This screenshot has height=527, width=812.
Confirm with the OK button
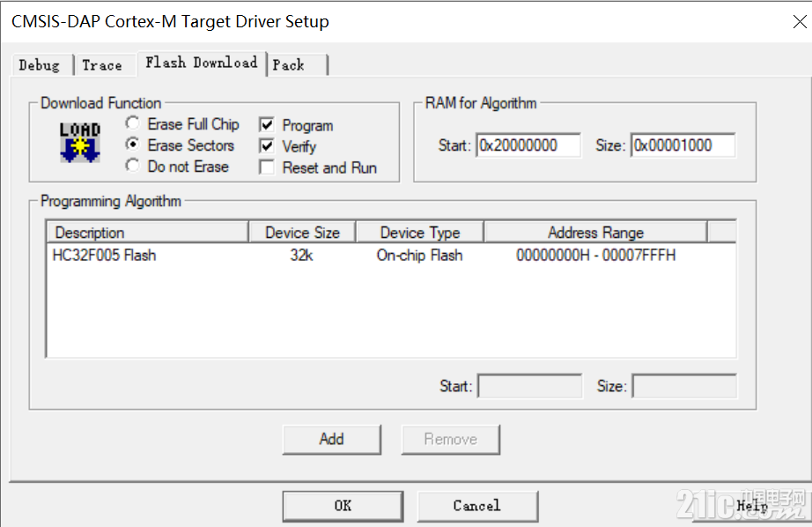click(x=343, y=506)
